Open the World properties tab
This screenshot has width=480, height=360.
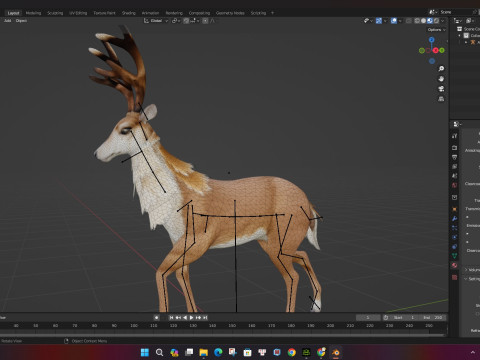coord(455,185)
